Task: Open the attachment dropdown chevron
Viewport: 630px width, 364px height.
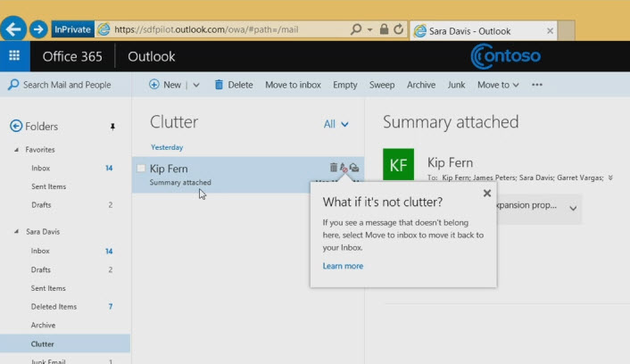Action: (573, 208)
